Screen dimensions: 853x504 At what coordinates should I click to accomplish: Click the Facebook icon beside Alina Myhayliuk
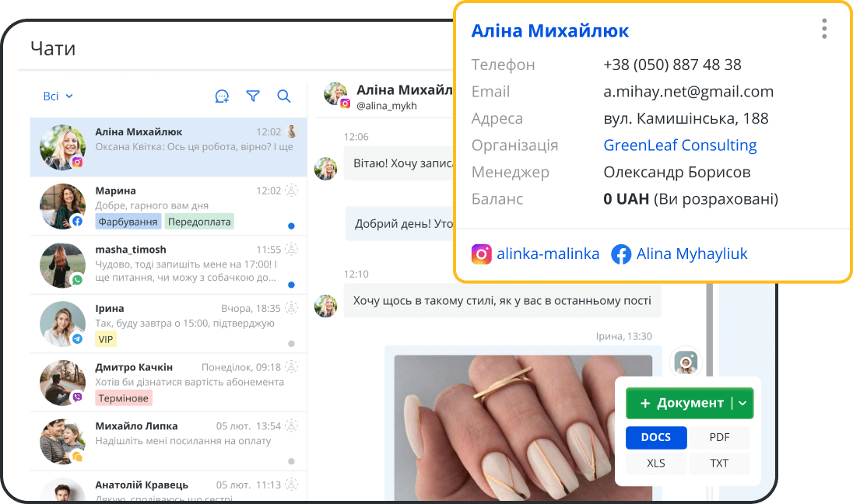point(621,254)
